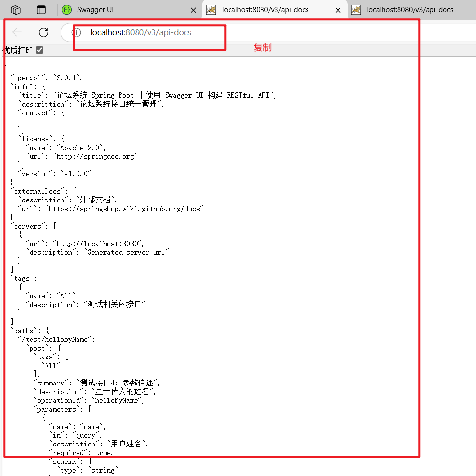Click the "in": "query" line
Screen dimensions: 476x476
(75, 435)
